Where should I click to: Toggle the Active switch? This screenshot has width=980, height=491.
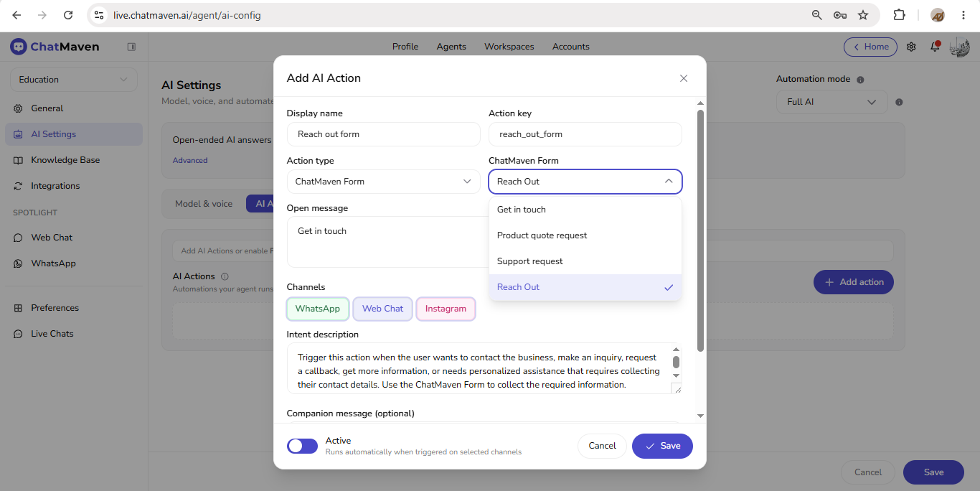tap(302, 446)
